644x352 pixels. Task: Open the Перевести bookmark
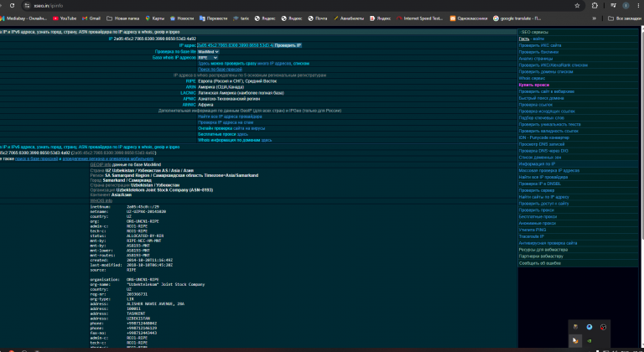click(213, 18)
